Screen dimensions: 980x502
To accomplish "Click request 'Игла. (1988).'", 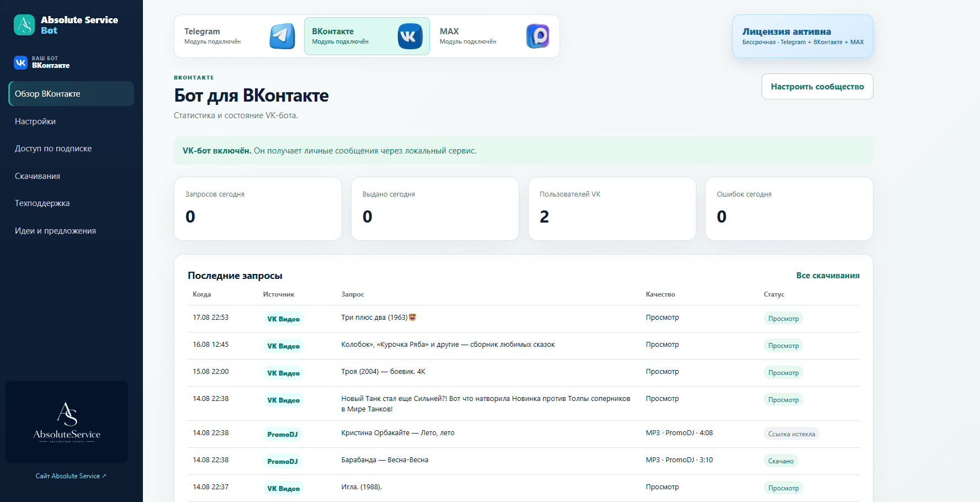I will (361, 487).
